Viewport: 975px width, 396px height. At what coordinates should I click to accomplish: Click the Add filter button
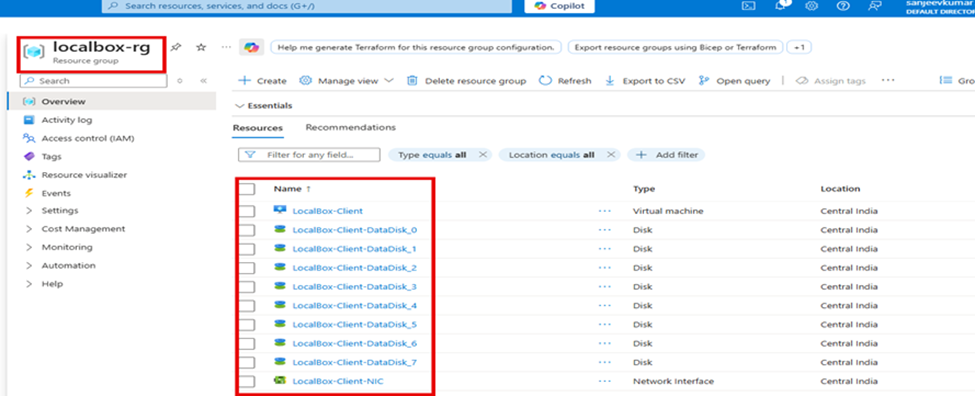(x=666, y=155)
